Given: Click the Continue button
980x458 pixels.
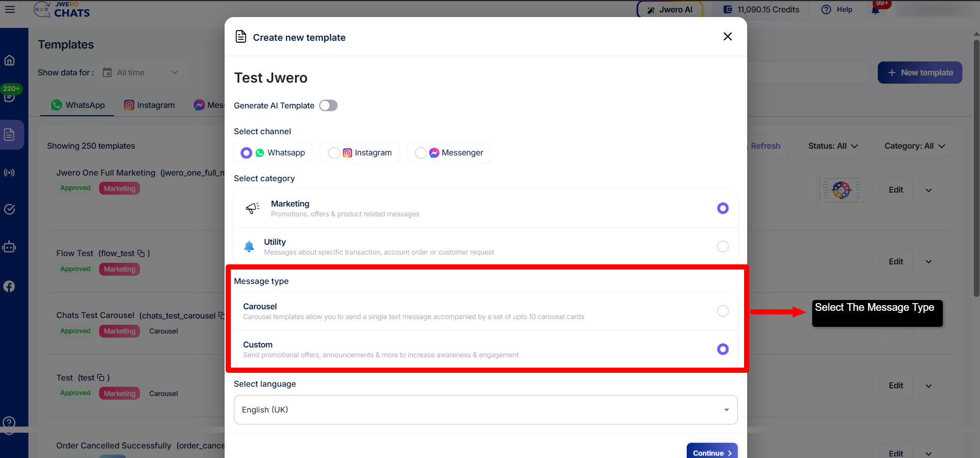Looking at the screenshot, I should (712, 452).
